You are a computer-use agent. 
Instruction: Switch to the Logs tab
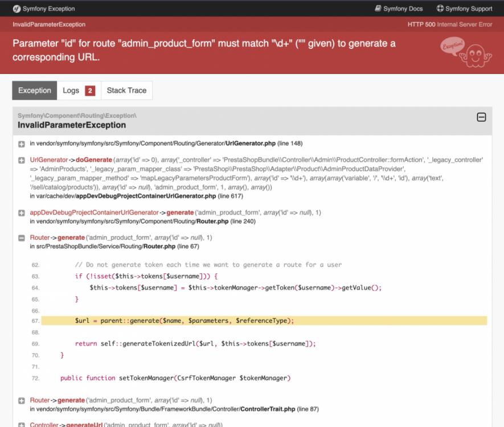(x=71, y=90)
